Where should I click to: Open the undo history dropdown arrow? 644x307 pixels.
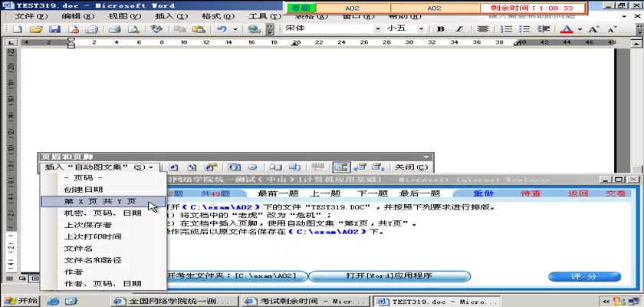235,29
